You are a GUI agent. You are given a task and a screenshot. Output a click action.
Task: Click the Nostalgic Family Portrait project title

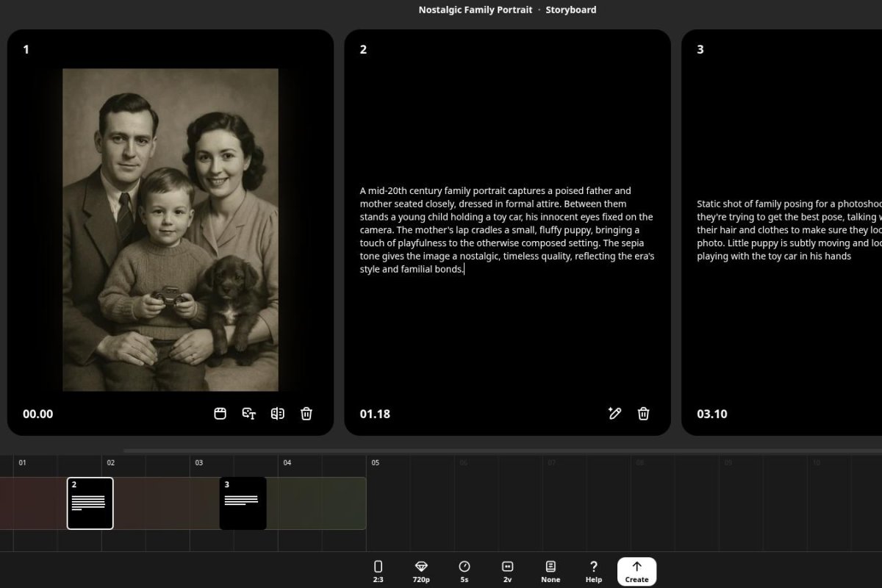[475, 10]
